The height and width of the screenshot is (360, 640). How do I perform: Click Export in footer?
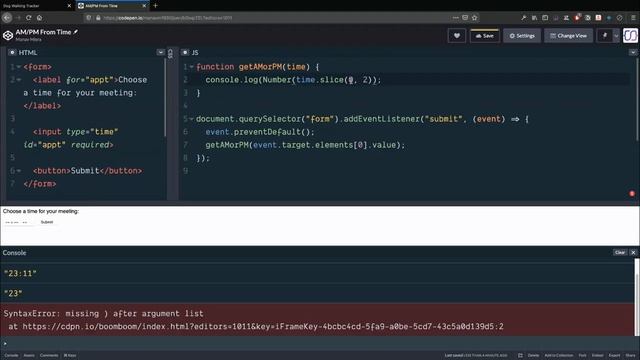614,355
